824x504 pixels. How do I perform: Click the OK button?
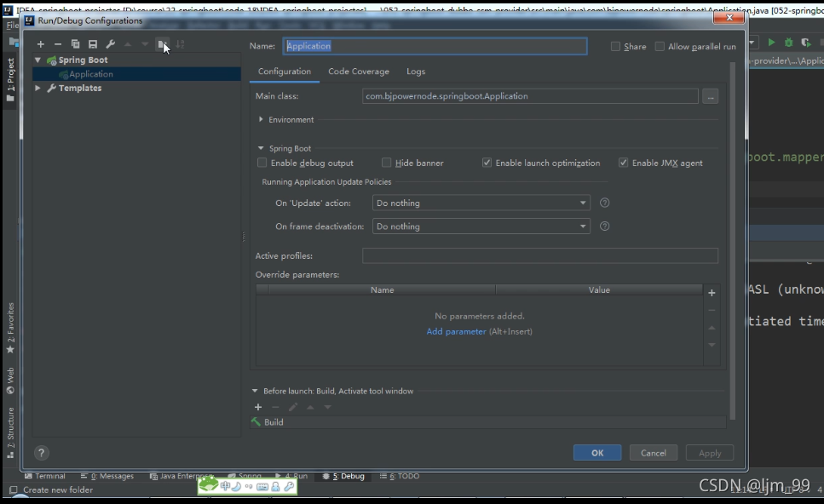coord(597,453)
